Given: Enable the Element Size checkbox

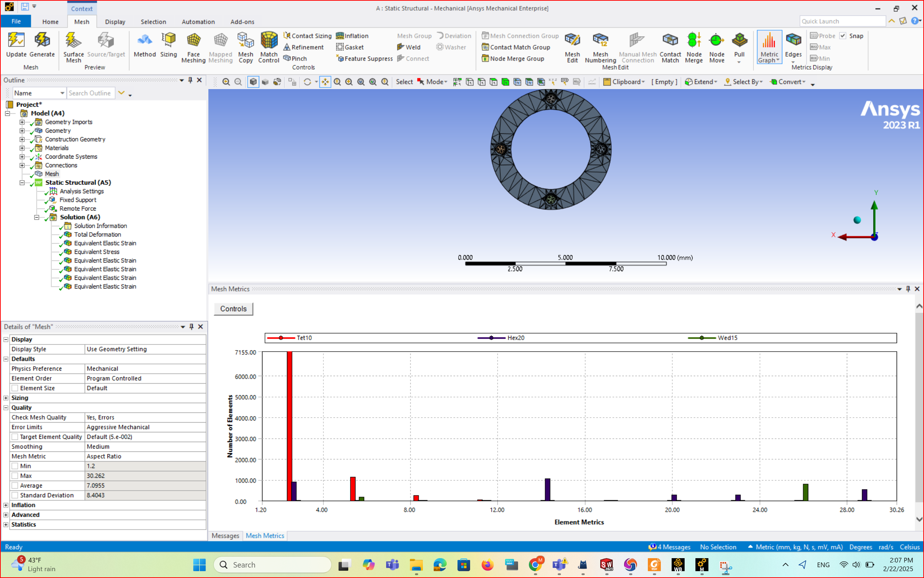Looking at the screenshot, I should pyautogui.click(x=15, y=388).
